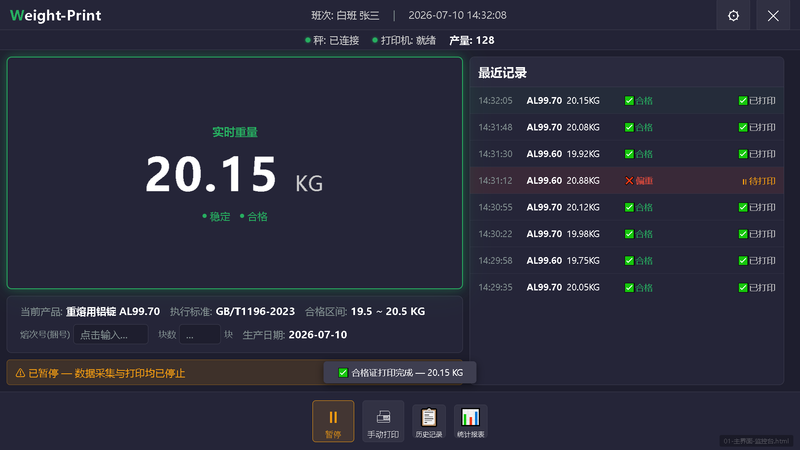
Task: Click the 待打印 pending status in 14:31:12 row
Action: tap(759, 181)
